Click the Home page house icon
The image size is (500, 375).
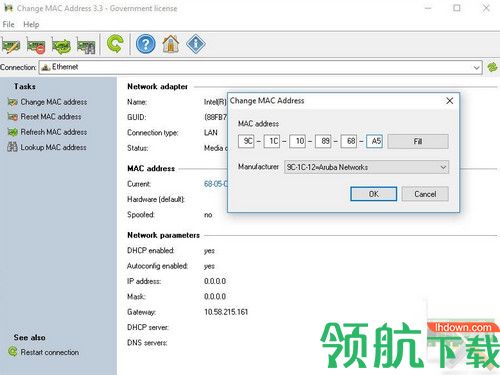pos(171,44)
